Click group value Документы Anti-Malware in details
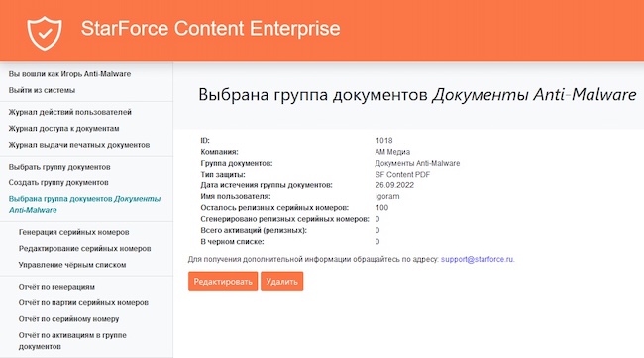The width and height of the screenshot is (644, 358). 418,163
